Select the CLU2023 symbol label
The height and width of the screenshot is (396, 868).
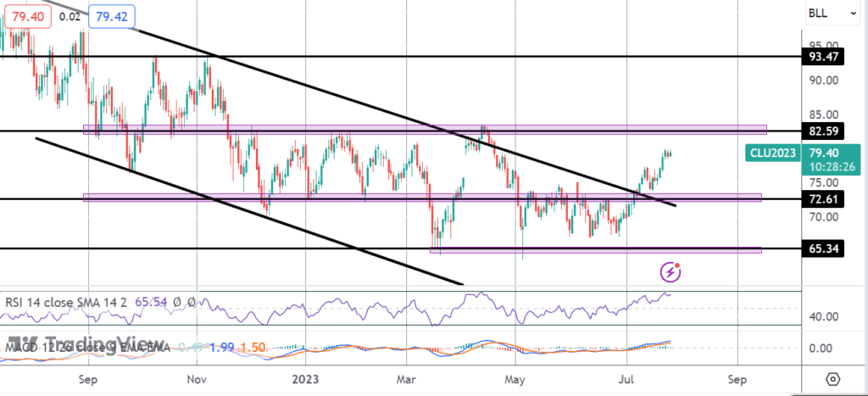tap(772, 153)
